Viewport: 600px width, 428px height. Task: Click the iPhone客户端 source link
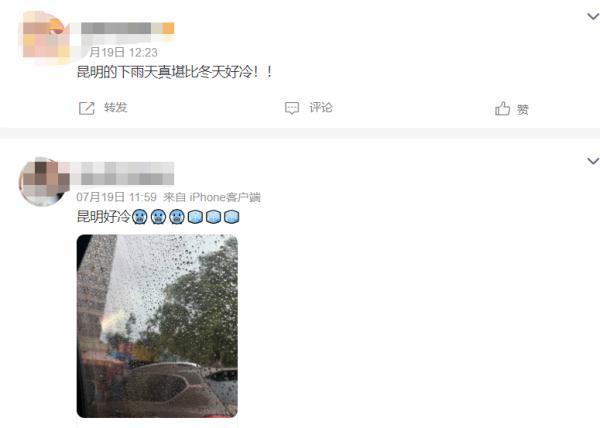(225, 197)
